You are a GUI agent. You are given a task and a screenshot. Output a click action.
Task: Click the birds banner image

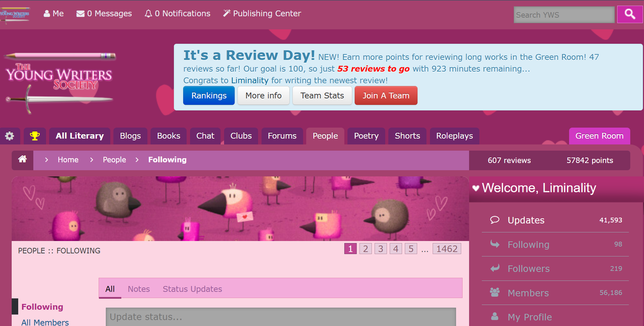240,208
